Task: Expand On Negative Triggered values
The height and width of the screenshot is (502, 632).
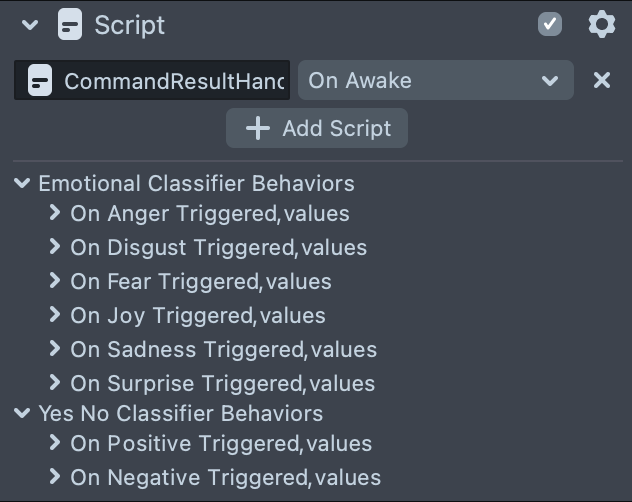Action: pos(55,477)
